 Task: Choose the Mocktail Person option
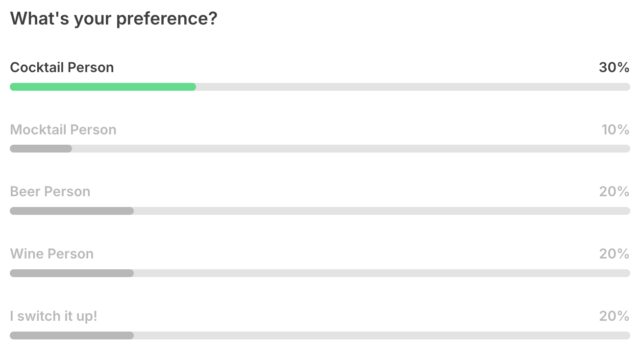tap(63, 130)
